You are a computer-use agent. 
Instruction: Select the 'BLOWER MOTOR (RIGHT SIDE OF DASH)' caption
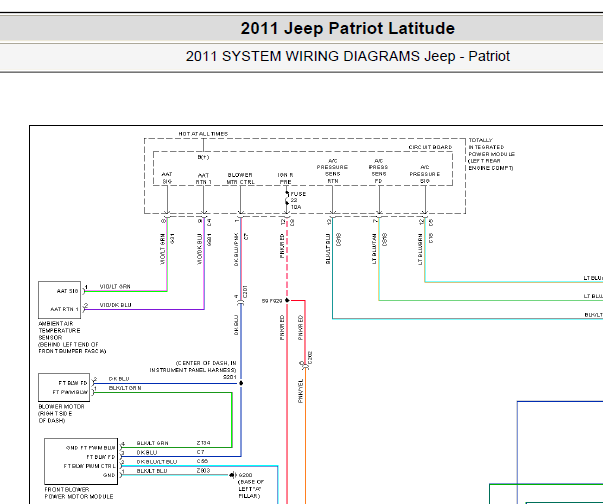tap(61, 413)
